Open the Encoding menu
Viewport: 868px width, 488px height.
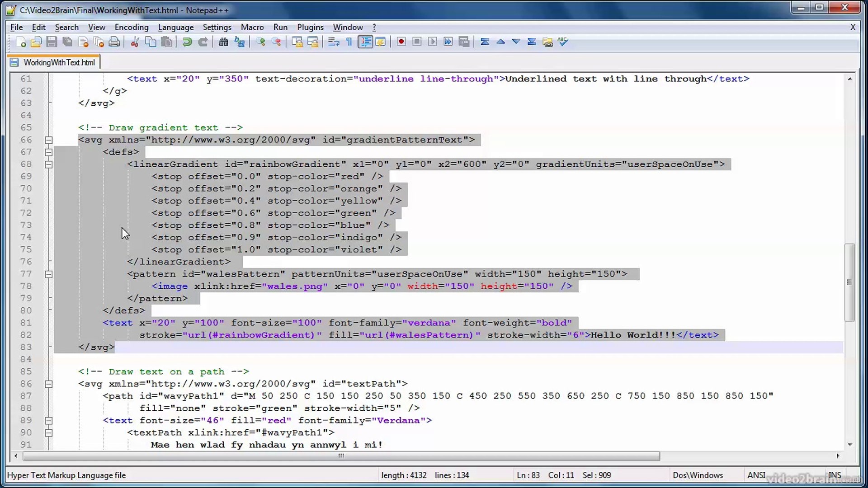tap(132, 27)
